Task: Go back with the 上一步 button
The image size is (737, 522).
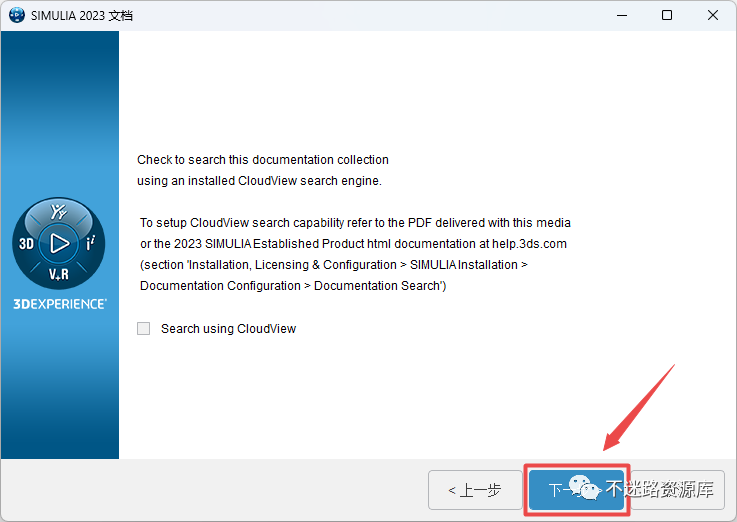Action: point(475,490)
